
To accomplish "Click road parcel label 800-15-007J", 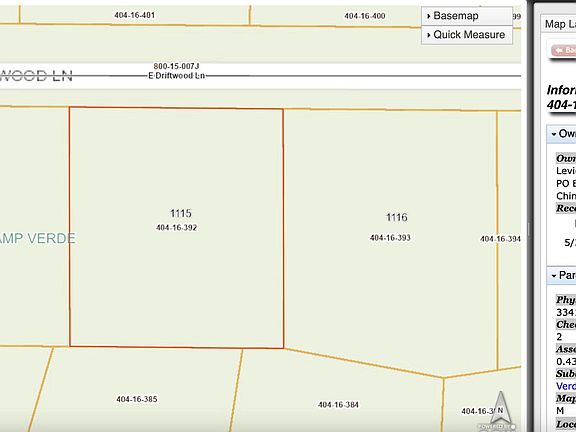I will click(x=176, y=66).
